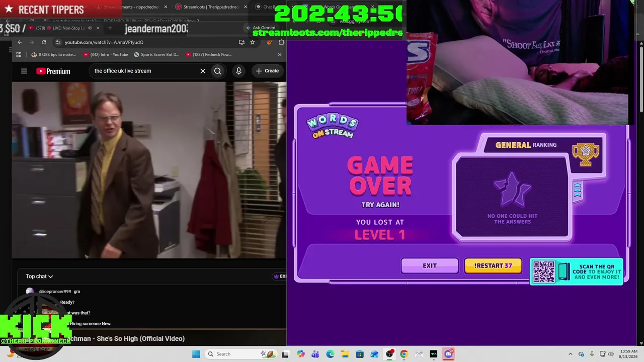Switch to the Streamloots browser tab

click(211, 7)
